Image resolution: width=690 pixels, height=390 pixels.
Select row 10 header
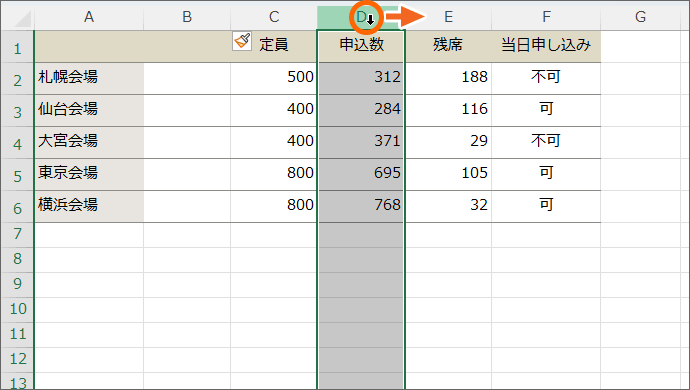tap(18, 310)
